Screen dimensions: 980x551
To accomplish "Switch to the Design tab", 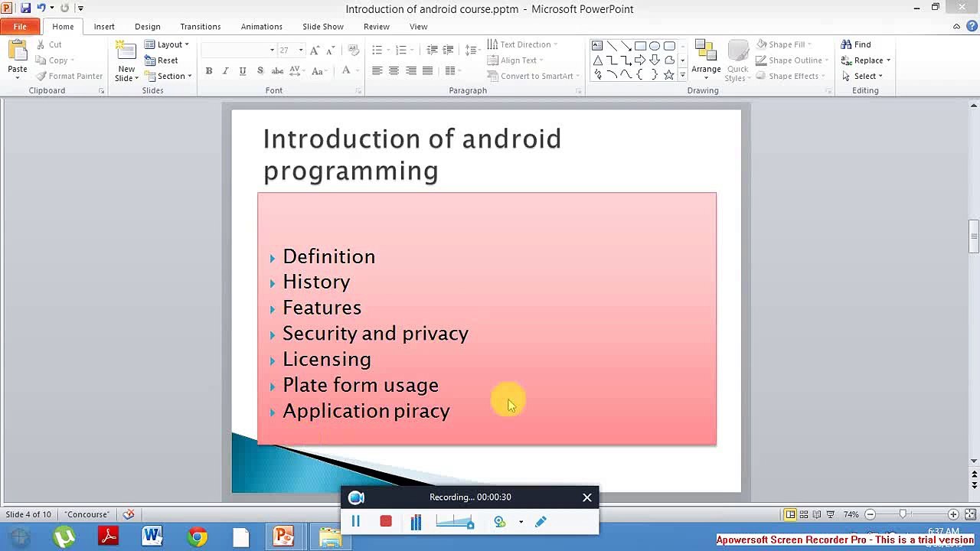I will click(x=148, y=27).
